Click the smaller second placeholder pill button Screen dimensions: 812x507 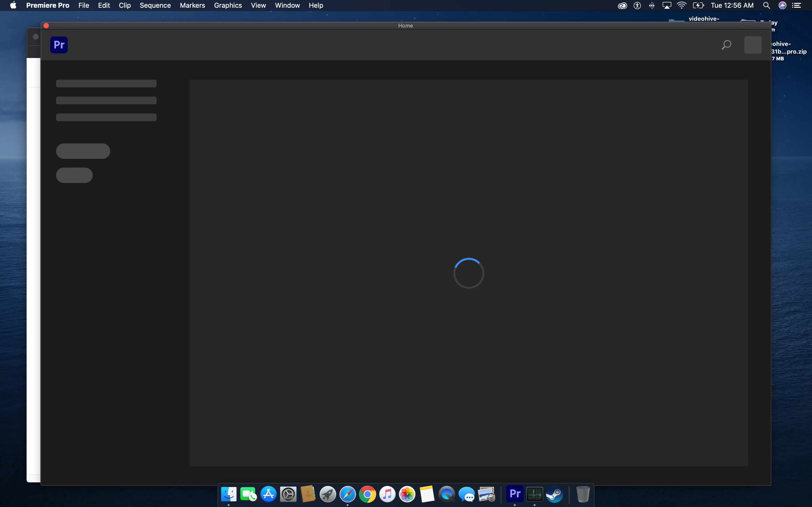(74, 175)
